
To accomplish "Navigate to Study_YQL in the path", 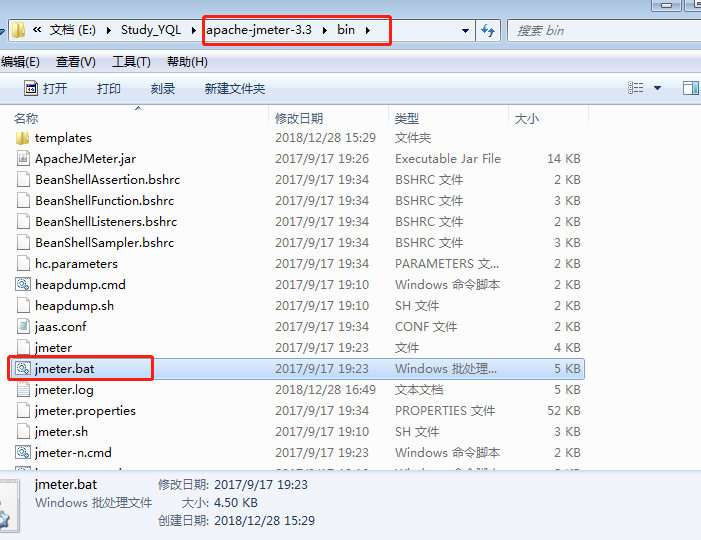I will pos(151,30).
